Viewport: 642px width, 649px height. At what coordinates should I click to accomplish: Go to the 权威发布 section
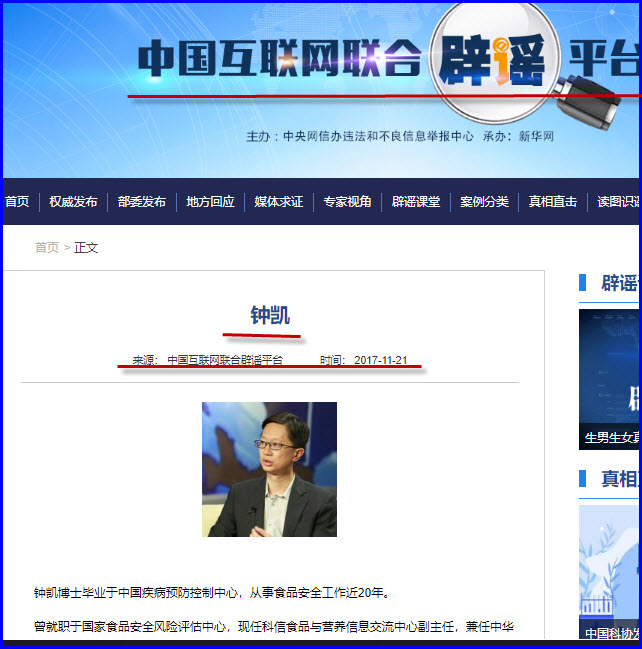(73, 202)
